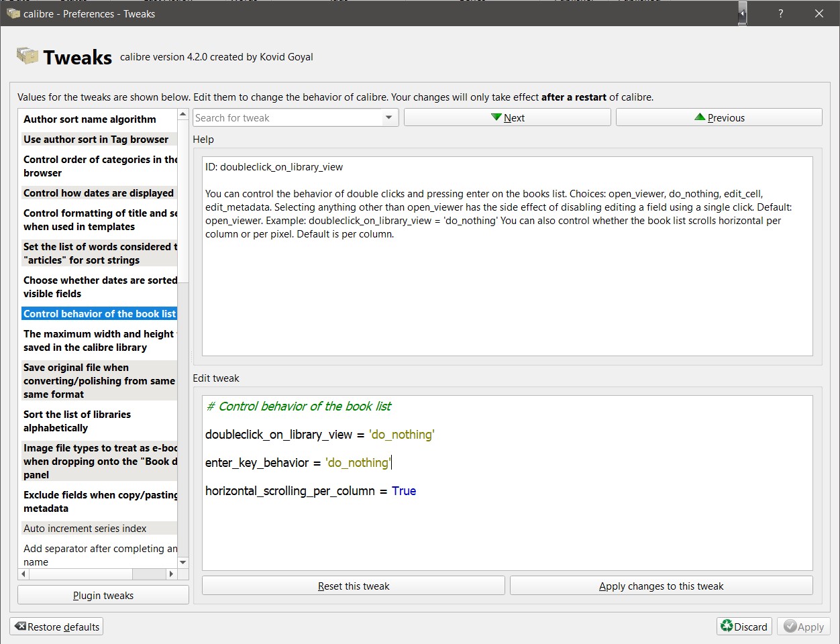
Task: Focus the Search for tweak field
Action: coord(288,117)
